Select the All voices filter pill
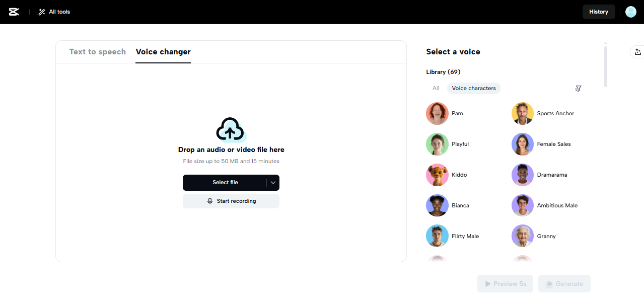644x305 pixels. [x=435, y=88]
